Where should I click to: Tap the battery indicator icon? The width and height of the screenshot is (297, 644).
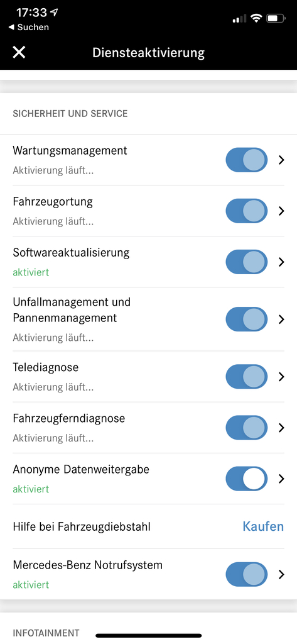tap(276, 18)
